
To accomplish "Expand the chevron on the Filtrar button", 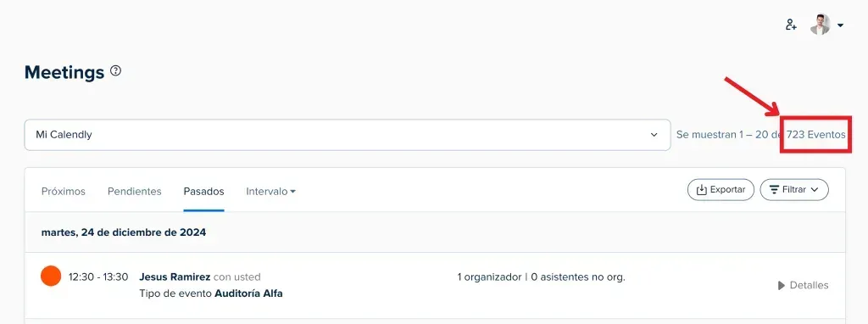I will [x=815, y=189].
